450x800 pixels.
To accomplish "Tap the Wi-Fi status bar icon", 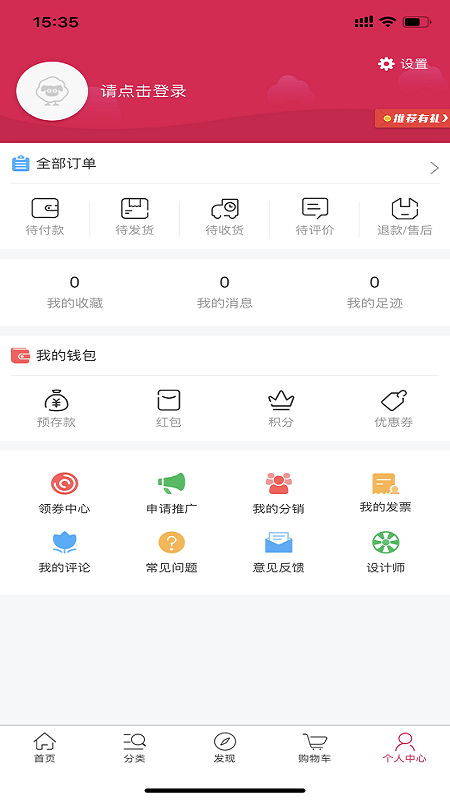I will (x=388, y=22).
